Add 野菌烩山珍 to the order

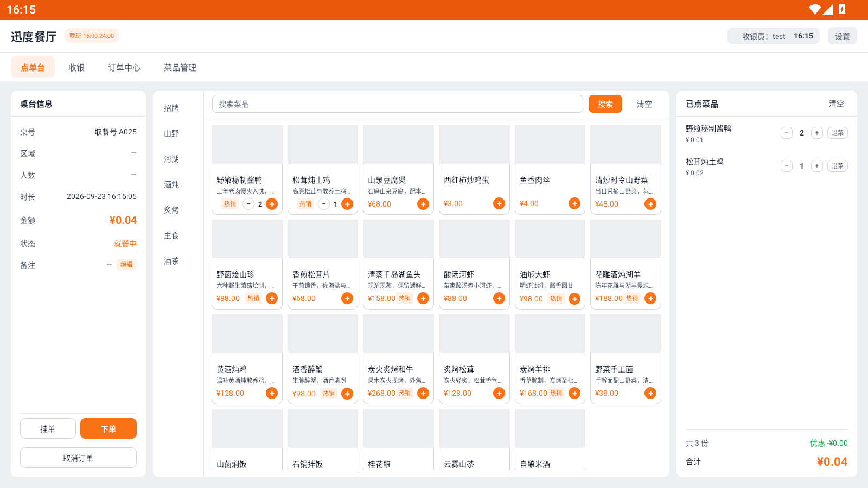272,298
